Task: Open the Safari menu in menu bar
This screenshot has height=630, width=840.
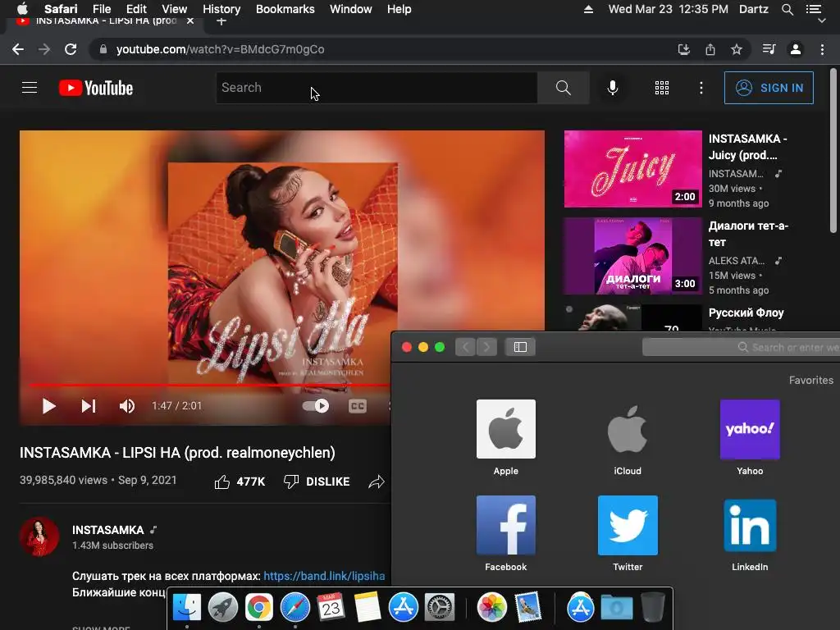Action: [61, 9]
